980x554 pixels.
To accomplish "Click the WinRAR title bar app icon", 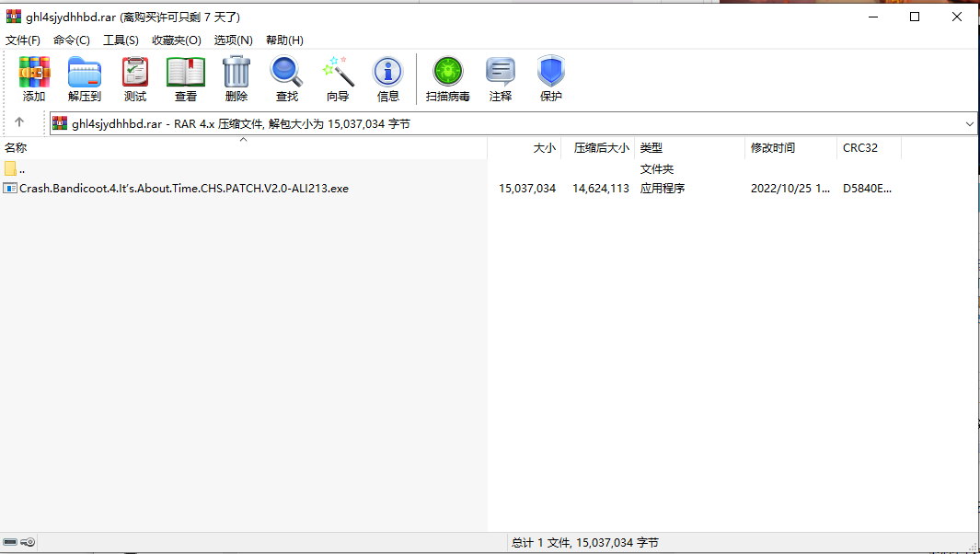I will point(14,17).
